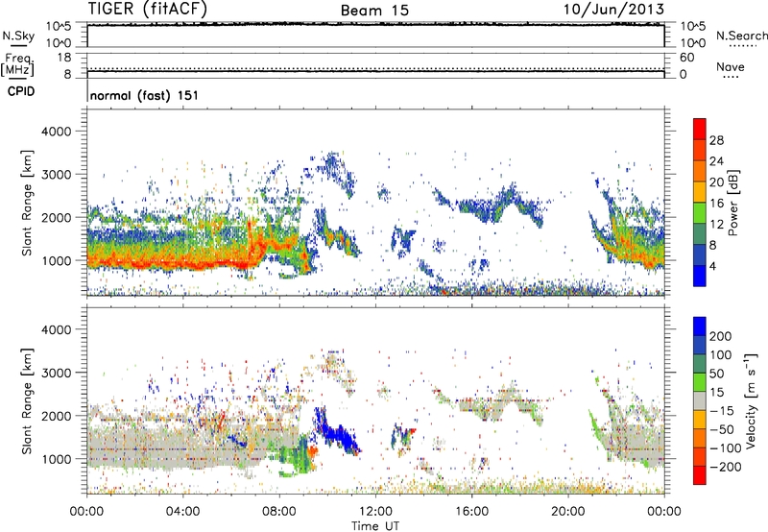Viewport: 768px width, 532px height.
Task: Click the TIGER (fitACF) plot title
Action: pos(148,9)
